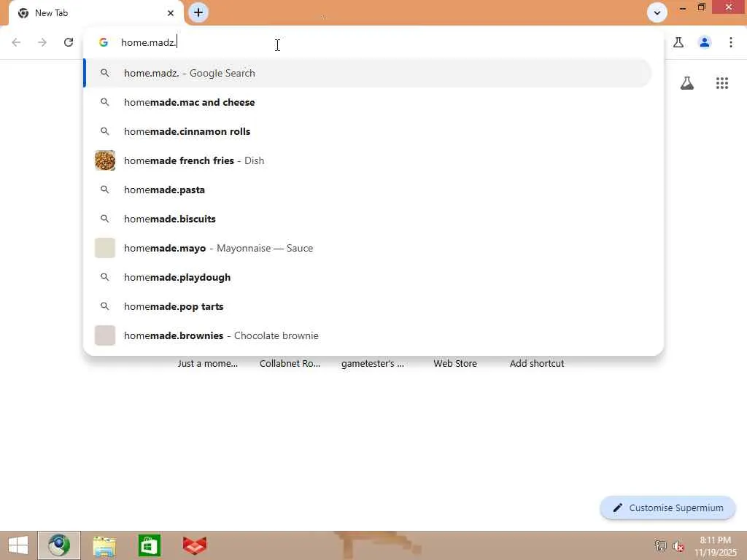Screen dimensions: 747x560
Task: Choose 'homemade.mayo' sauce suggestion
Action: point(368,248)
